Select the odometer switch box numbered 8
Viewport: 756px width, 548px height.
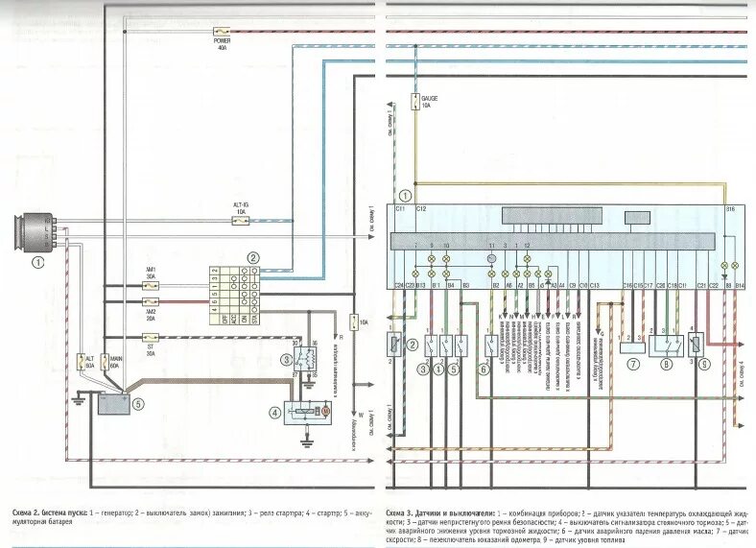(x=667, y=345)
